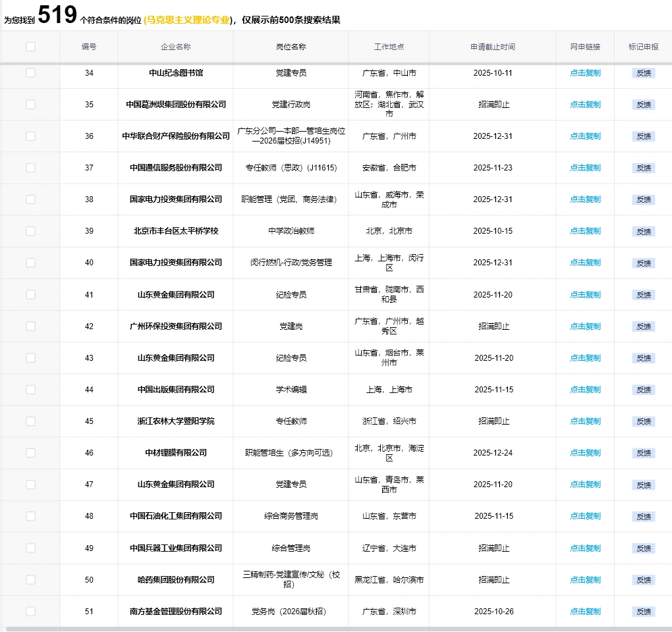Send feedback for row 48 综合商务管理岗
Image resolution: width=672 pixels, height=632 pixels.
(643, 517)
